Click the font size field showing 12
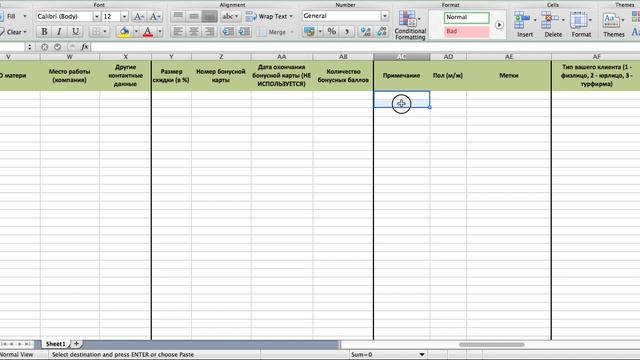The image size is (640, 360). point(111,16)
